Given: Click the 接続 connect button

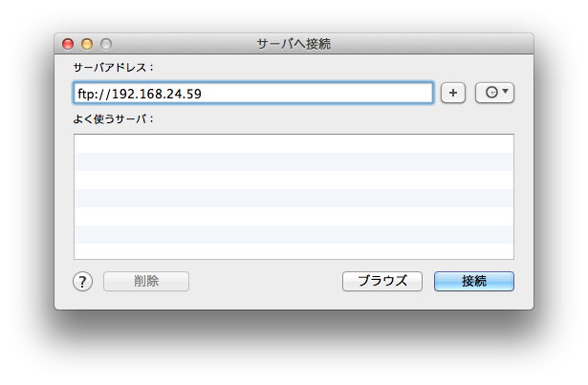Looking at the screenshot, I should [474, 281].
